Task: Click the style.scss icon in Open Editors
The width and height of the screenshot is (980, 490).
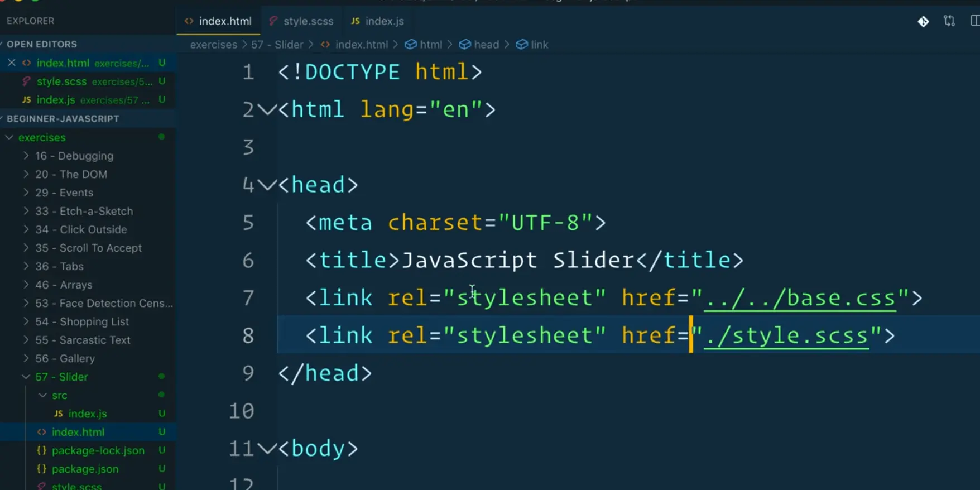Action: coord(26,81)
